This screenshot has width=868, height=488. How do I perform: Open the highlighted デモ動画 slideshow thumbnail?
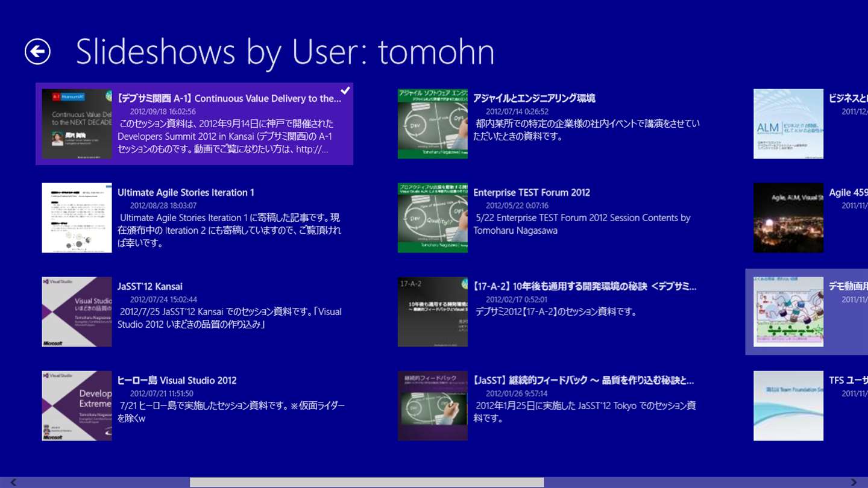tap(788, 311)
